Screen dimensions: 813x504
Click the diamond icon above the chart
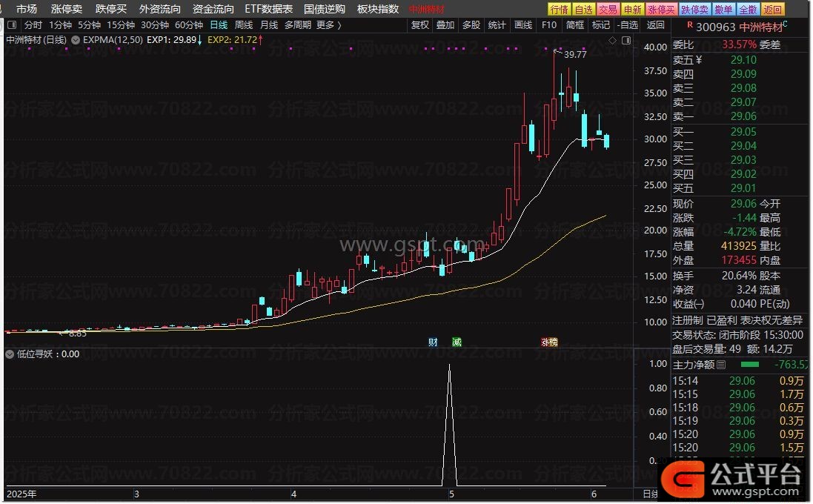[x=612, y=40]
